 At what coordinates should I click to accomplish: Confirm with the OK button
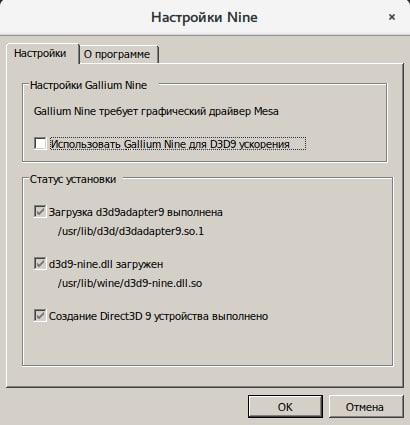click(285, 407)
